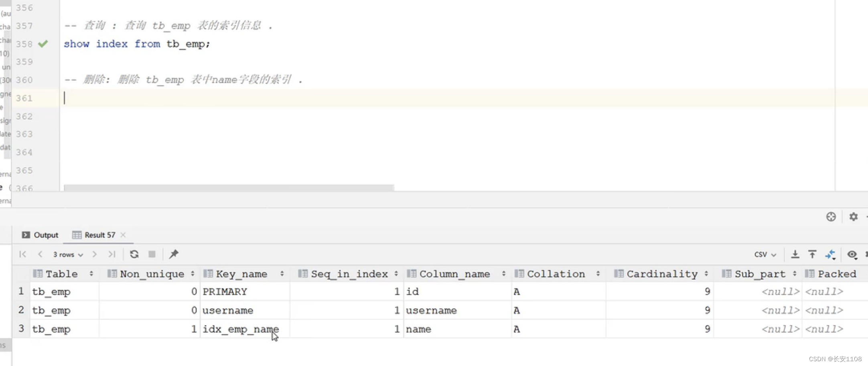Screen dimensions: 868x366
Task: Pin the Result 57 tab
Action: pyautogui.click(x=174, y=254)
